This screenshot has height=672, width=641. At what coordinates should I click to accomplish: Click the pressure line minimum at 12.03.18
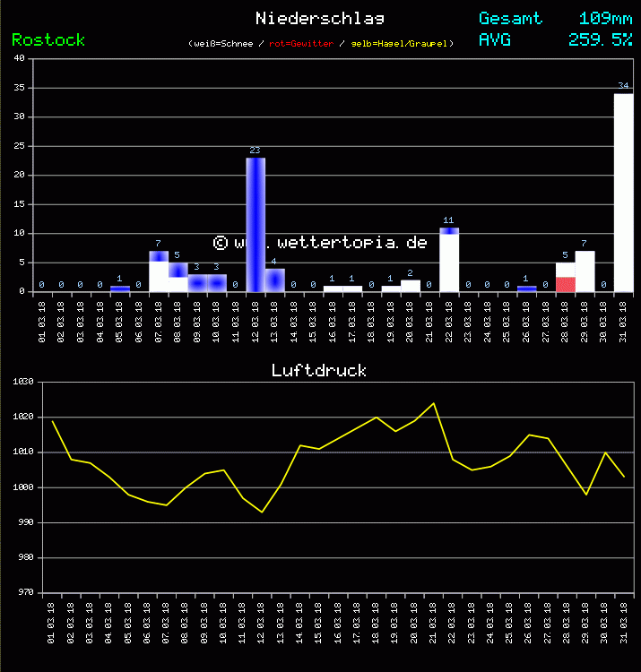coord(262,512)
